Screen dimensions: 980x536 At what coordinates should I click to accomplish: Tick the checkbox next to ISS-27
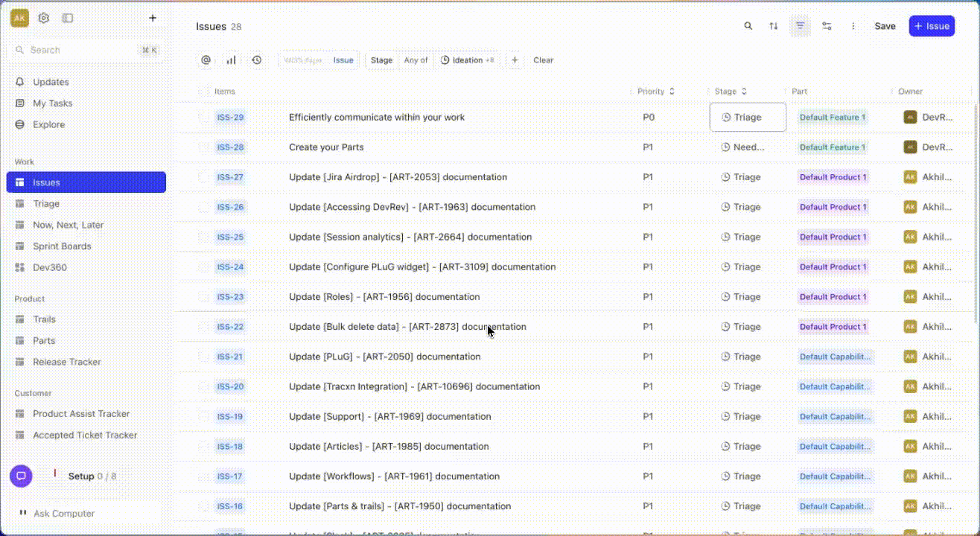point(203,177)
